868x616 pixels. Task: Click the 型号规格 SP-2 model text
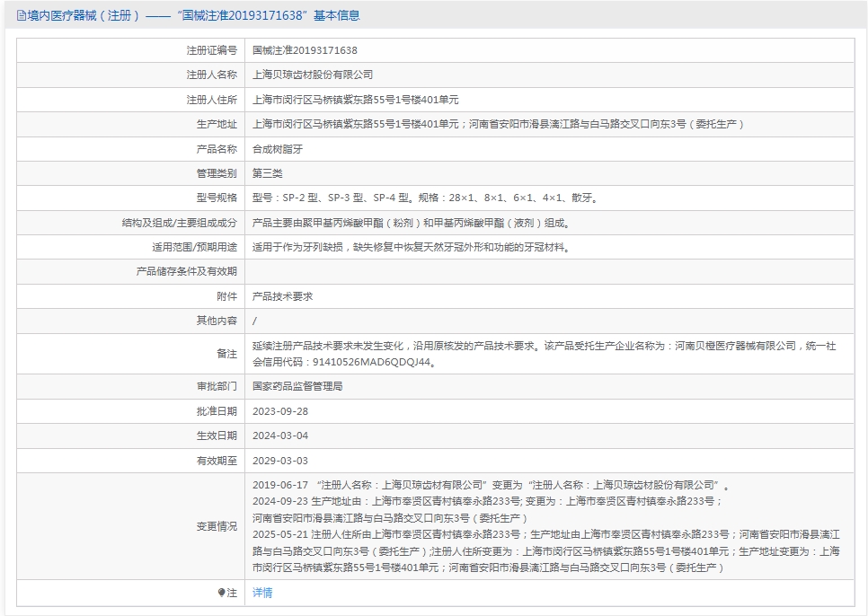click(301, 198)
